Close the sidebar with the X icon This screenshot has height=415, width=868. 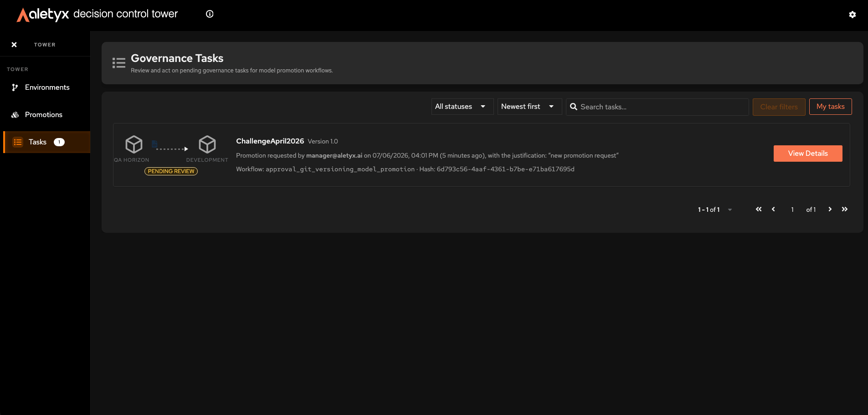[x=14, y=45]
